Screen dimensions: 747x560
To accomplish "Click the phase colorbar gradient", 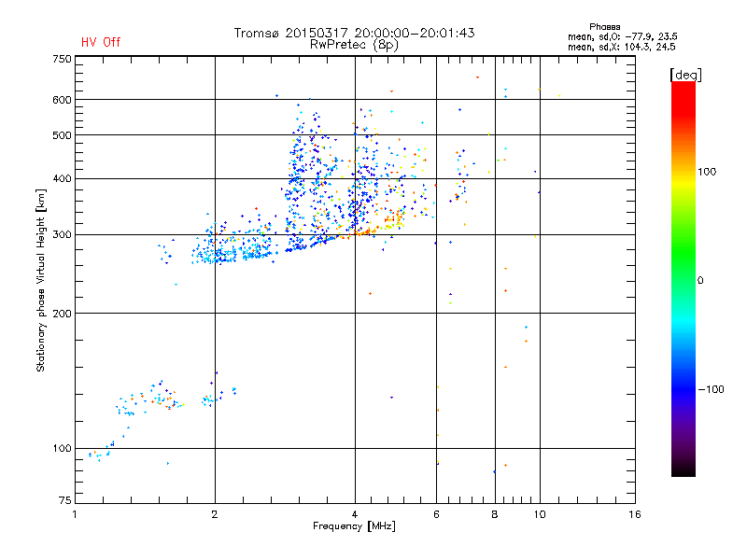I will tap(684, 279).
